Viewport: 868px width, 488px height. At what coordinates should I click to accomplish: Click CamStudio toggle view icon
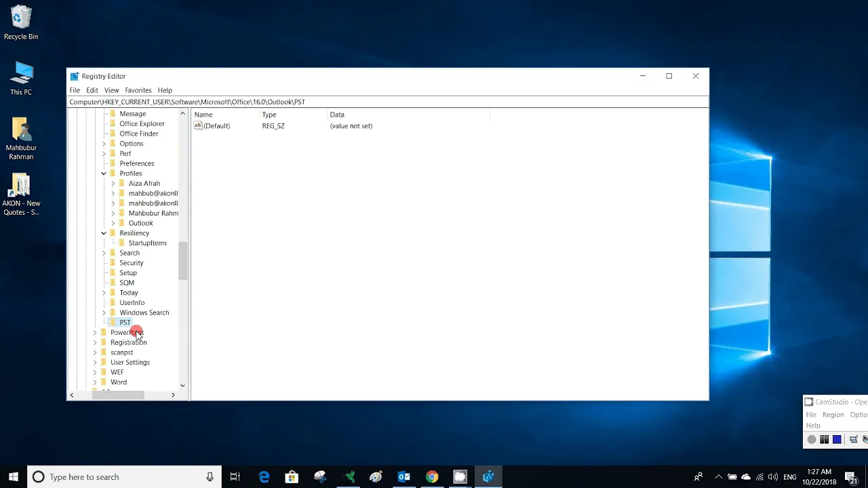click(853, 439)
